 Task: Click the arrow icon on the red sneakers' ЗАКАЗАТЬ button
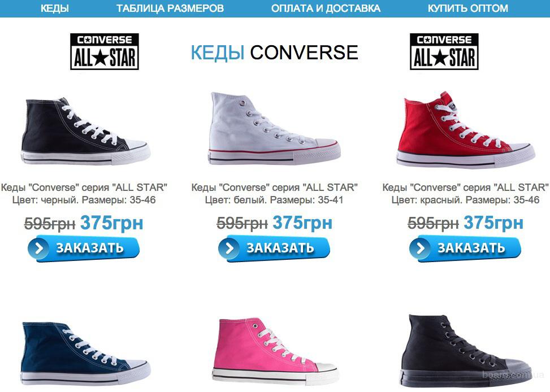tap(420, 248)
